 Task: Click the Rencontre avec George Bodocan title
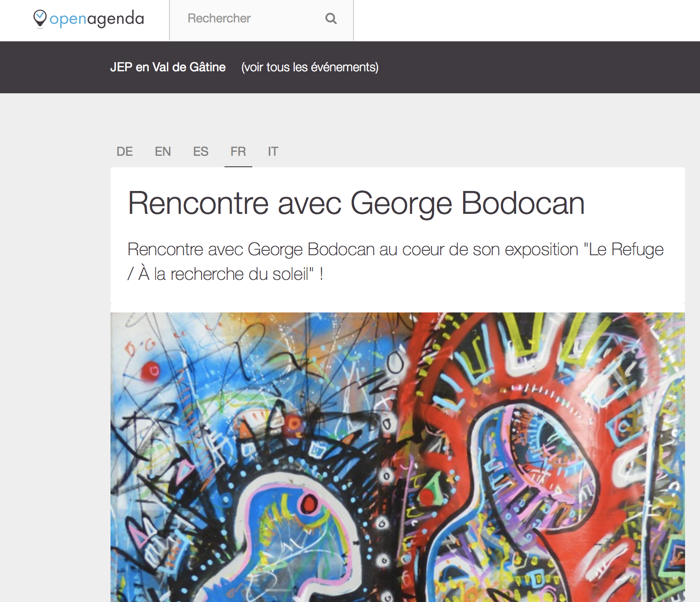tap(356, 203)
